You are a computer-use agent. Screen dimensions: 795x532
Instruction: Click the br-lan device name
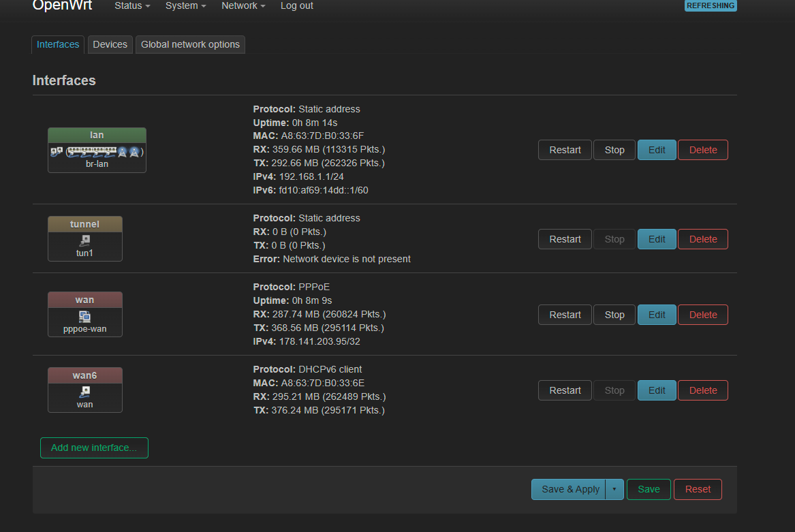[x=97, y=163]
